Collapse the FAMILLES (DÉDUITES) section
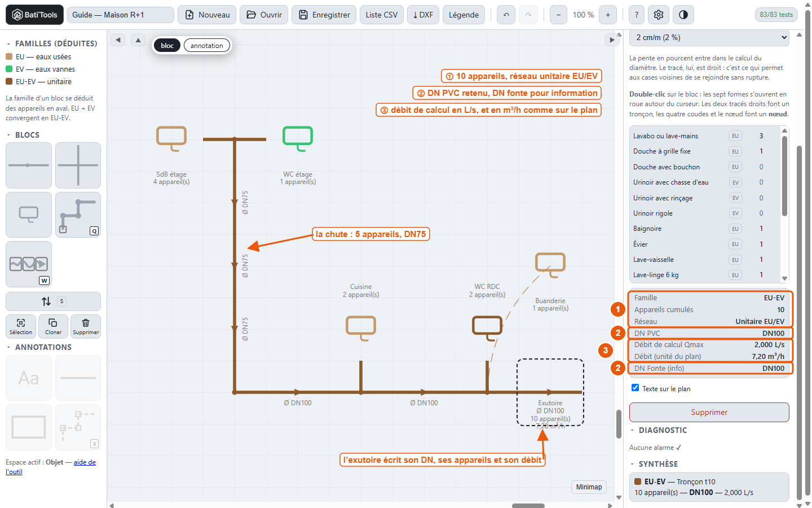 pyautogui.click(x=52, y=43)
